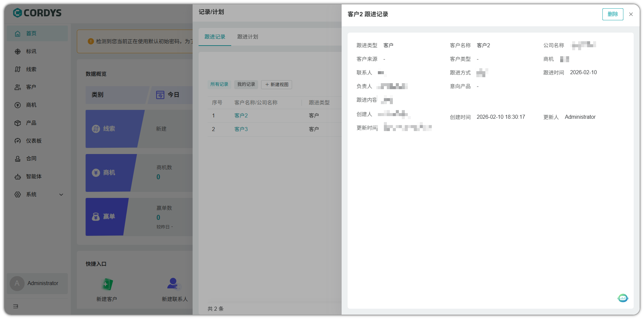Navigate to 商机 via its sidebar icon
The width and height of the screenshot is (644, 319).
[17, 105]
